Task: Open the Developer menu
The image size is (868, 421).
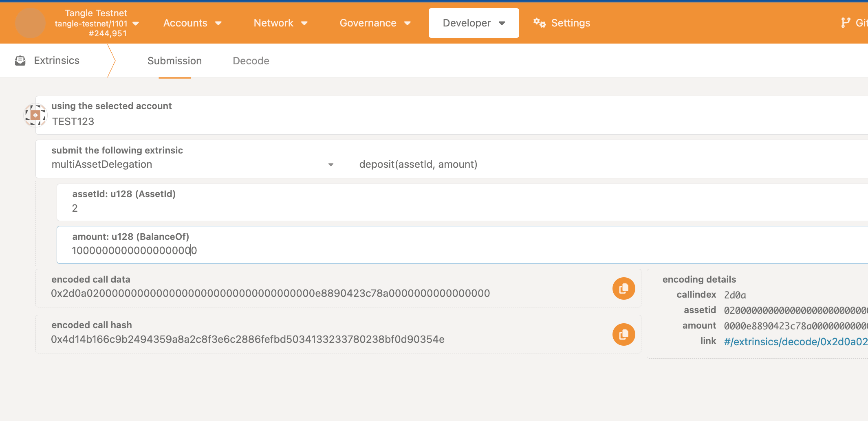Action: point(474,23)
